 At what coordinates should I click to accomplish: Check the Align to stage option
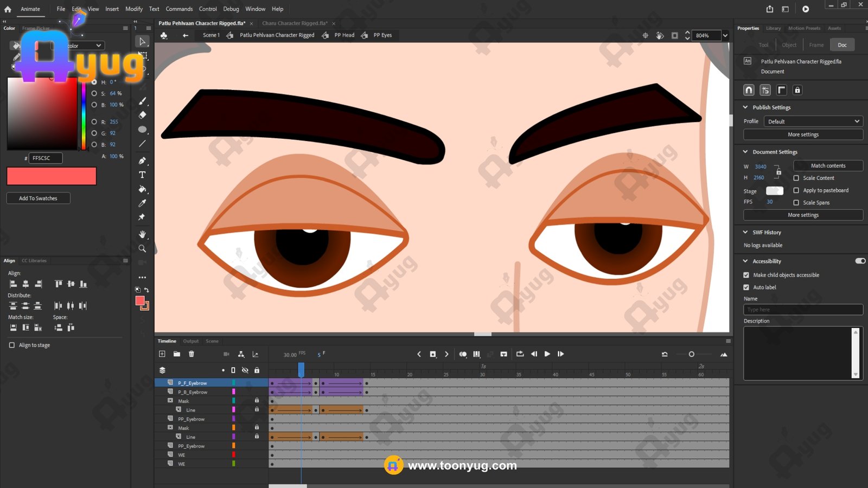(12, 345)
